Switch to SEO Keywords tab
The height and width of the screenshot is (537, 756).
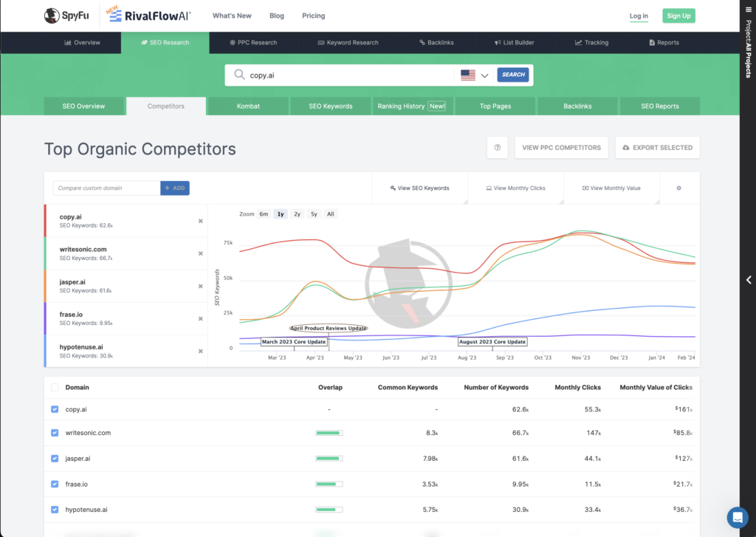coord(331,106)
